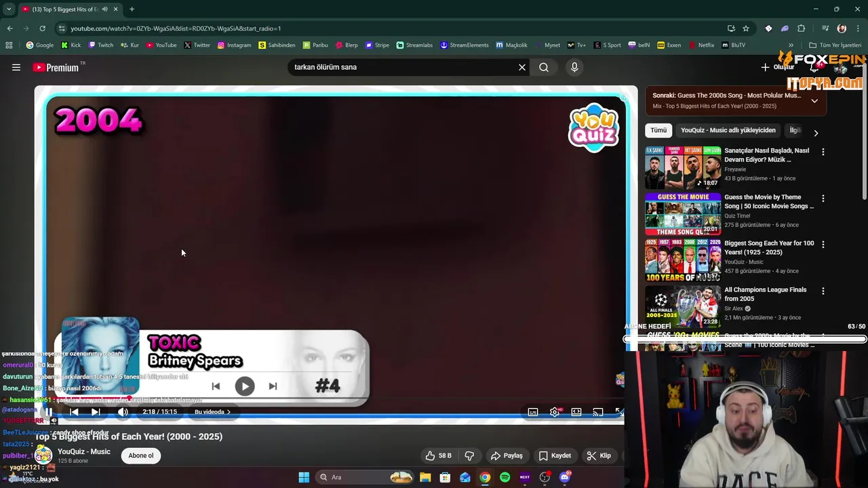Toggle subtitles in the player
The image size is (868, 488).
(533, 411)
